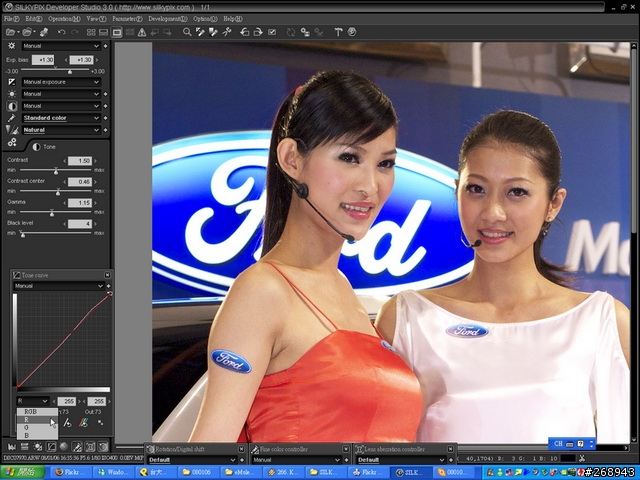Click the Contrast slider handle
640x480 pixels.
pyautogui.click(x=56, y=171)
